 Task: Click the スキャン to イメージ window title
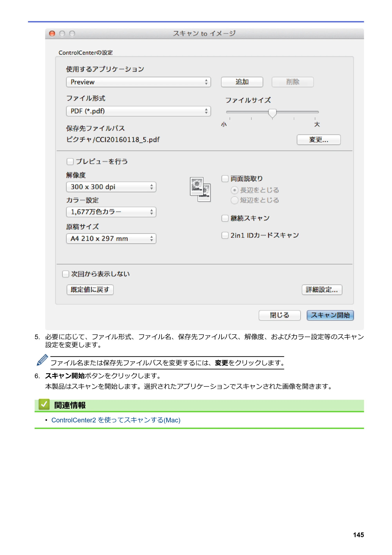204,33
